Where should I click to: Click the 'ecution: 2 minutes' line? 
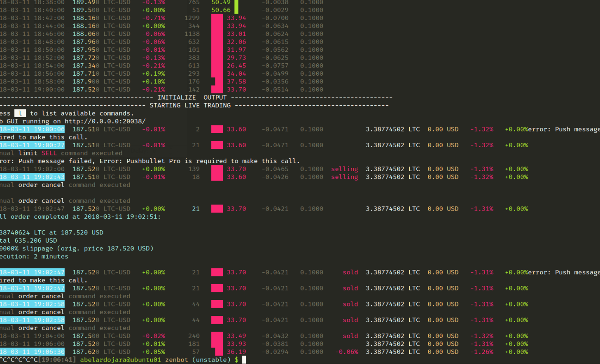tap(34, 257)
